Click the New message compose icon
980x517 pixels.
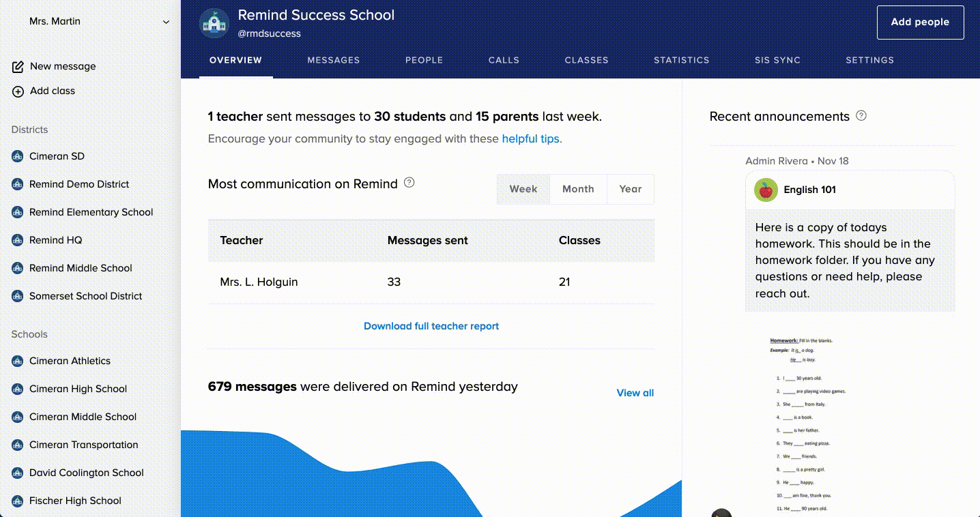point(18,67)
